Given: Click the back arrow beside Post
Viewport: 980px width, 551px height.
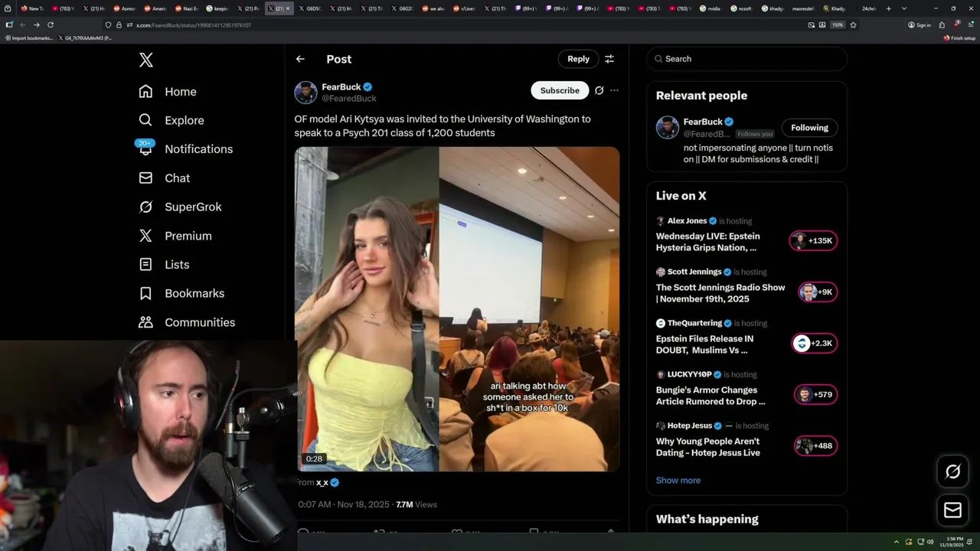Looking at the screenshot, I should pyautogui.click(x=300, y=59).
